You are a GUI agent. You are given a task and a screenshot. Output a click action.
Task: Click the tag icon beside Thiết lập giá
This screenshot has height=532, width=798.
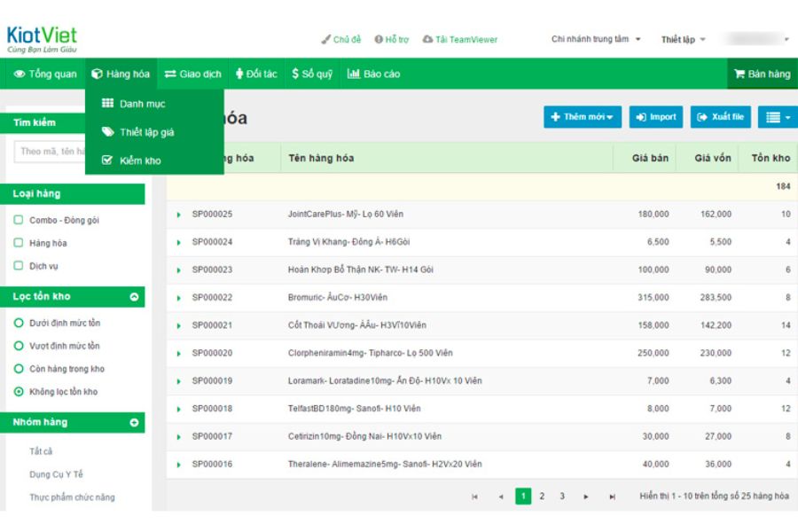point(107,132)
